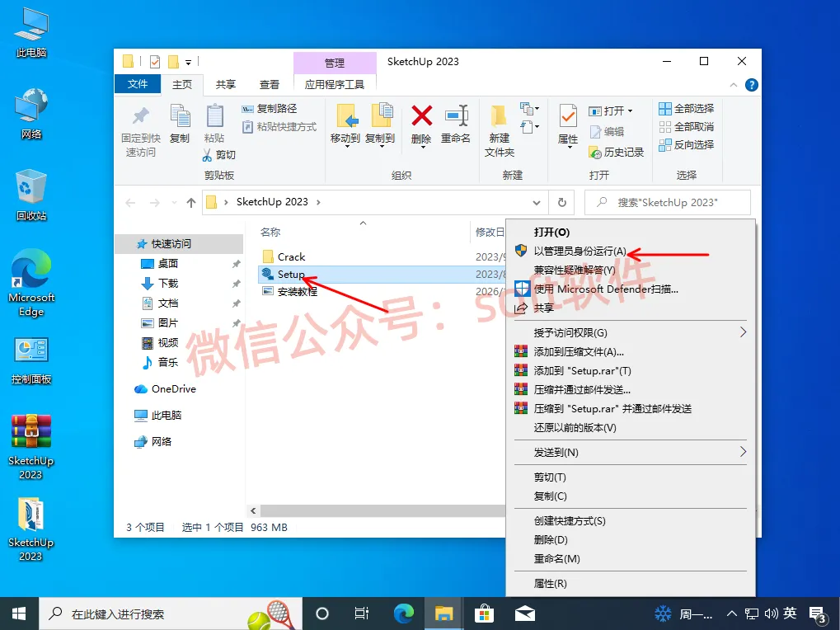Open the Easy access dropdown icon

(x=530, y=127)
